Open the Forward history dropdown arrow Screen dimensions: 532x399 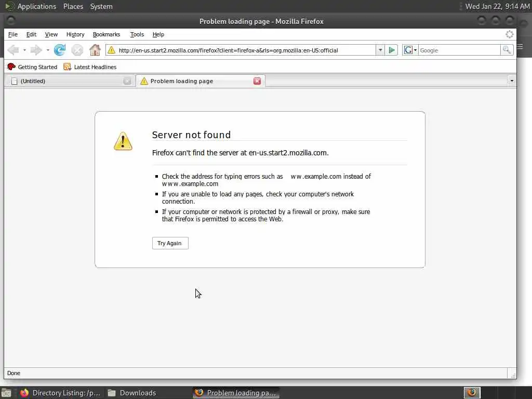pos(48,50)
